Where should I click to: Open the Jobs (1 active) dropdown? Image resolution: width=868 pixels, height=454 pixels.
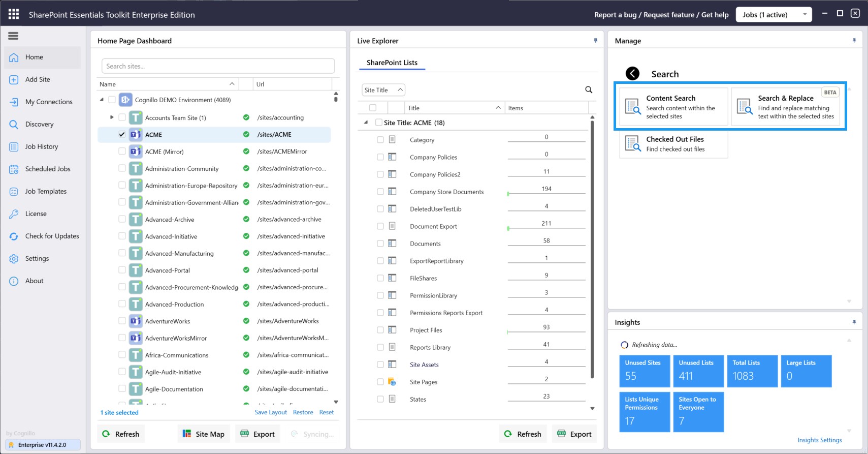click(774, 15)
